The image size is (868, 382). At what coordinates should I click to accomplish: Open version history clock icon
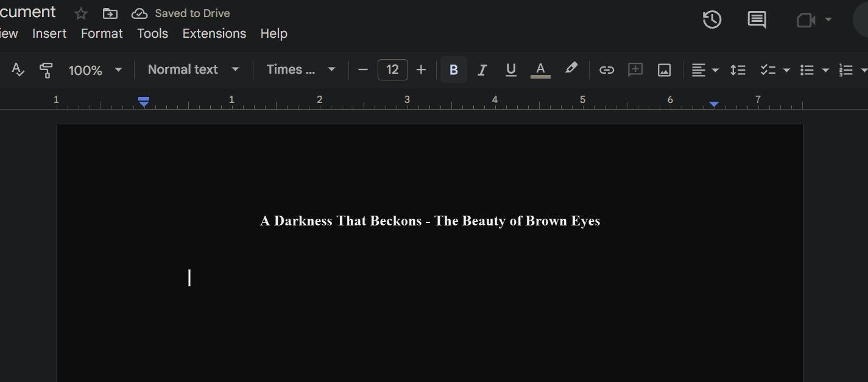point(711,19)
